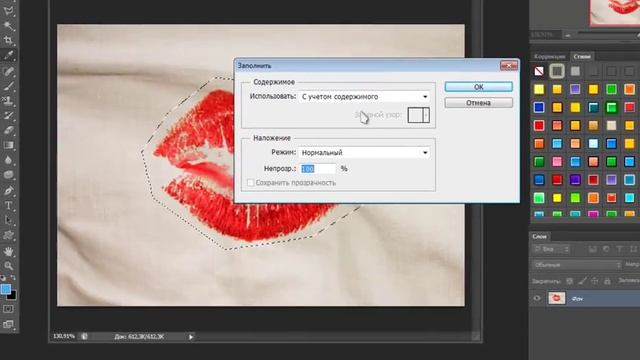
Task: Click the foreground blue color swatch
Action: click(5, 289)
